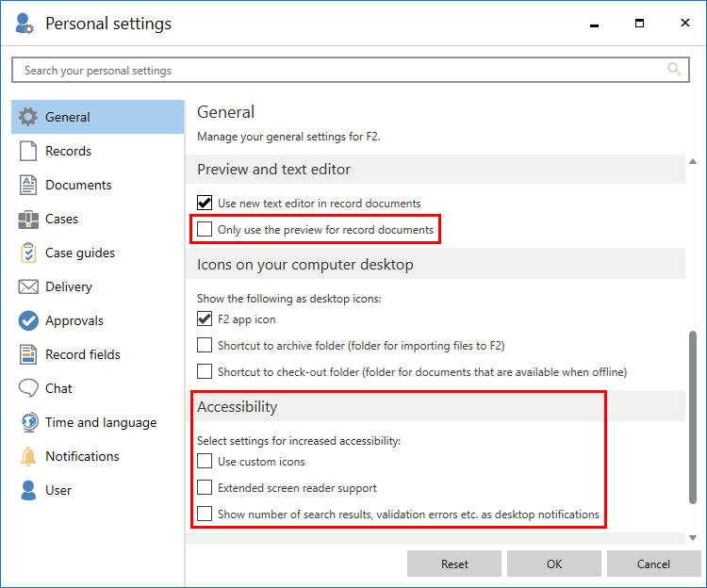Enable Shortcut to archive folder checkbox
Image resolution: width=707 pixels, height=588 pixels.
[205, 345]
